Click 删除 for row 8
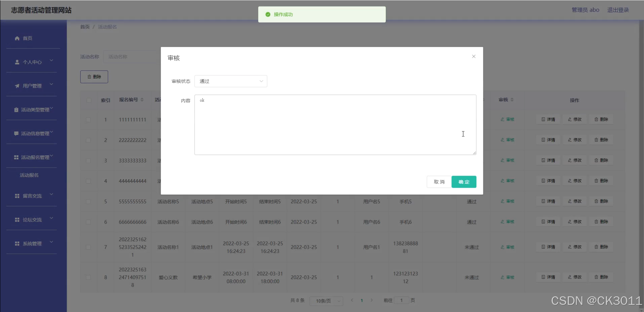644x312 pixels. (x=601, y=277)
